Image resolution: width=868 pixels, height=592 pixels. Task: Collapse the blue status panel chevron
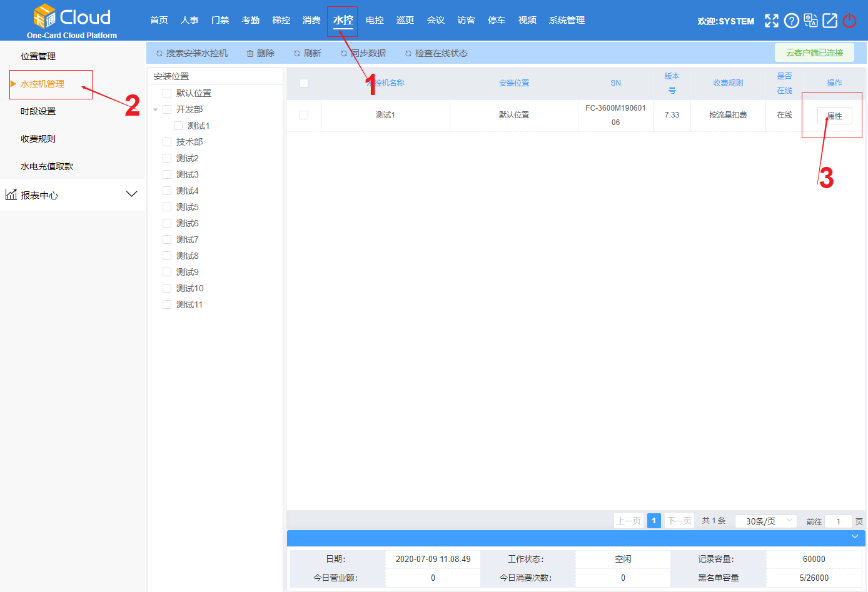[855, 537]
